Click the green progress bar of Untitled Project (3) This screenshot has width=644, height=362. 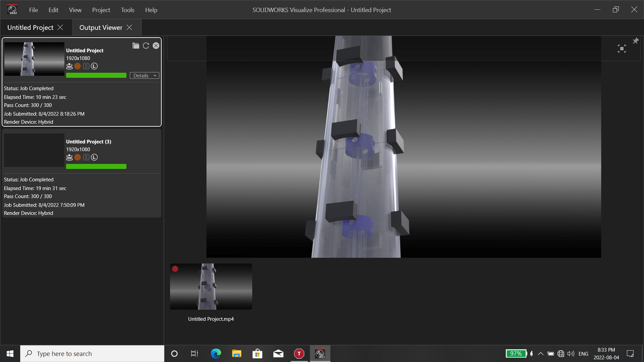click(96, 166)
